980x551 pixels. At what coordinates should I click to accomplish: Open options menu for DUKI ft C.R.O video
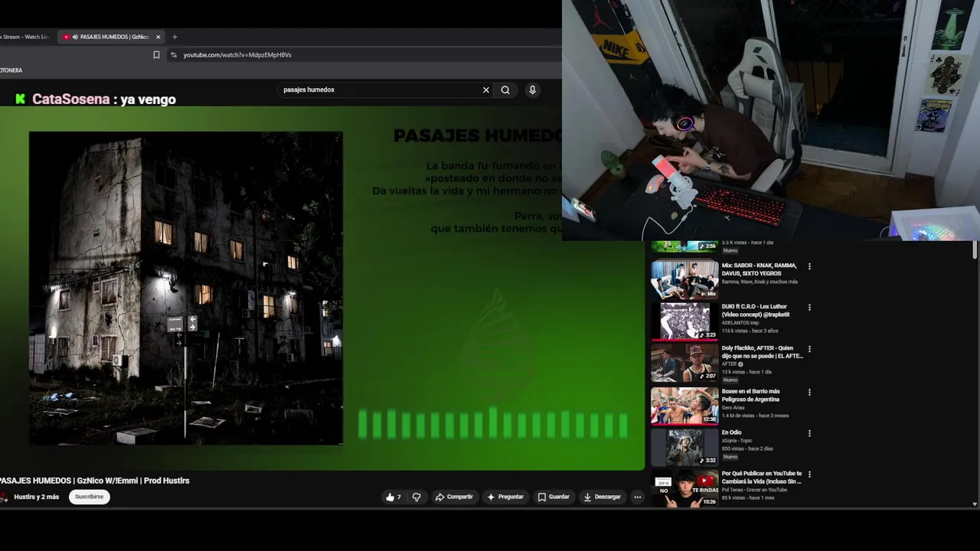[x=809, y=308]
